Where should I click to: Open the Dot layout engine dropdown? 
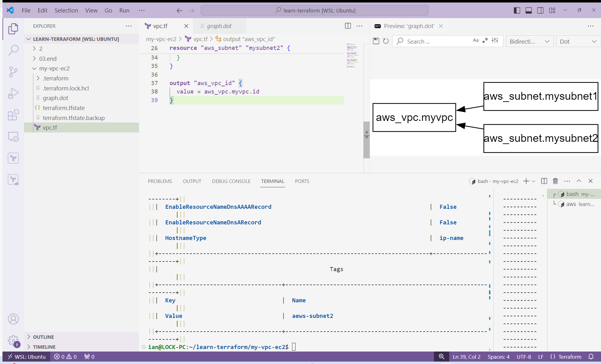tap(578, 41)
